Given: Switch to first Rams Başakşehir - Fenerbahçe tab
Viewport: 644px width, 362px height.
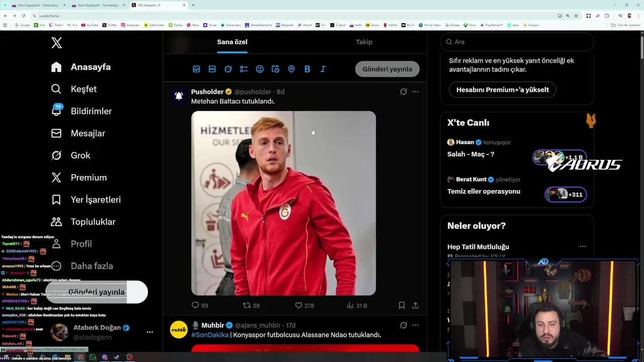Looking at the screenshot, I should (39, 5).
